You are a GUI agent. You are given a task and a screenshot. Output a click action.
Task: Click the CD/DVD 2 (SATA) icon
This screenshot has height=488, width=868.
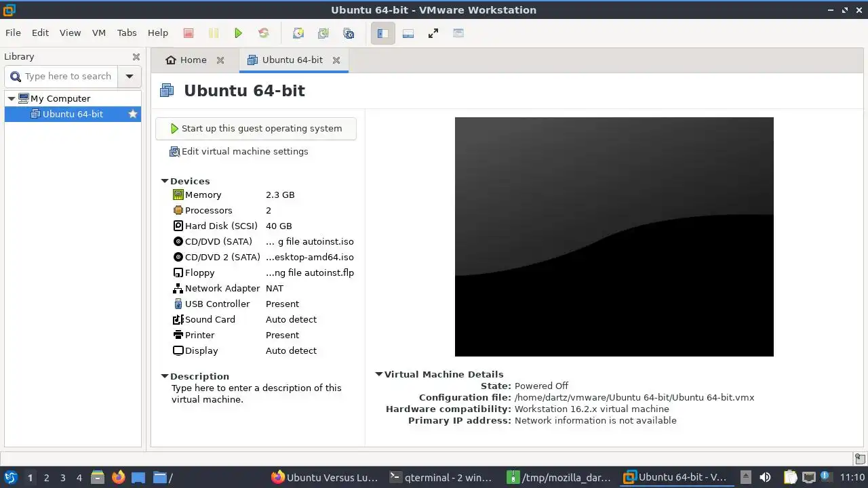pos(178,257)
